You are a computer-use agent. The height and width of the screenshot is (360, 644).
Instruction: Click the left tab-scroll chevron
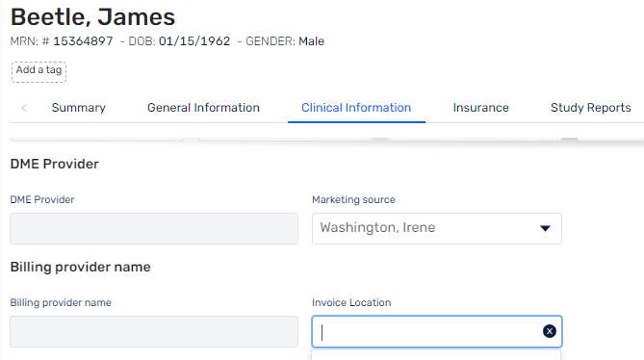(x=24, y=108)
